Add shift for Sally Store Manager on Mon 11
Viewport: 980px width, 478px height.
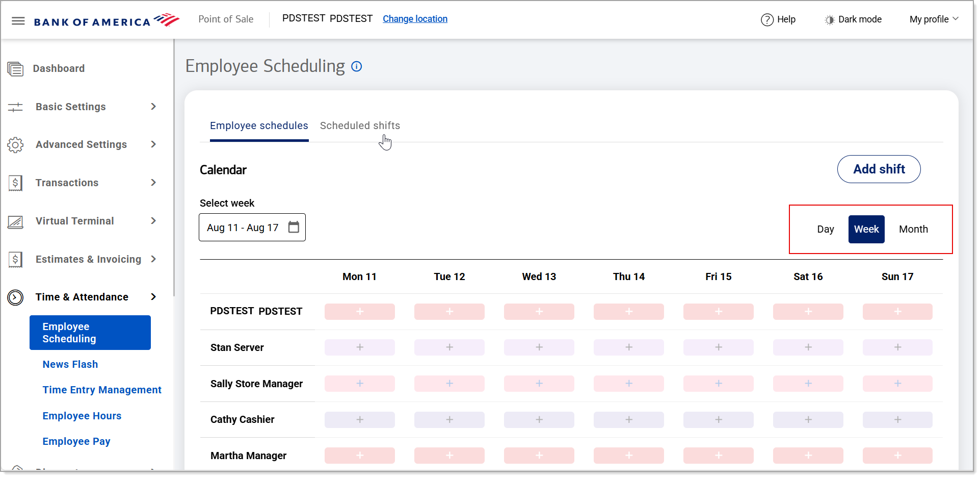[x=360, y=384]
